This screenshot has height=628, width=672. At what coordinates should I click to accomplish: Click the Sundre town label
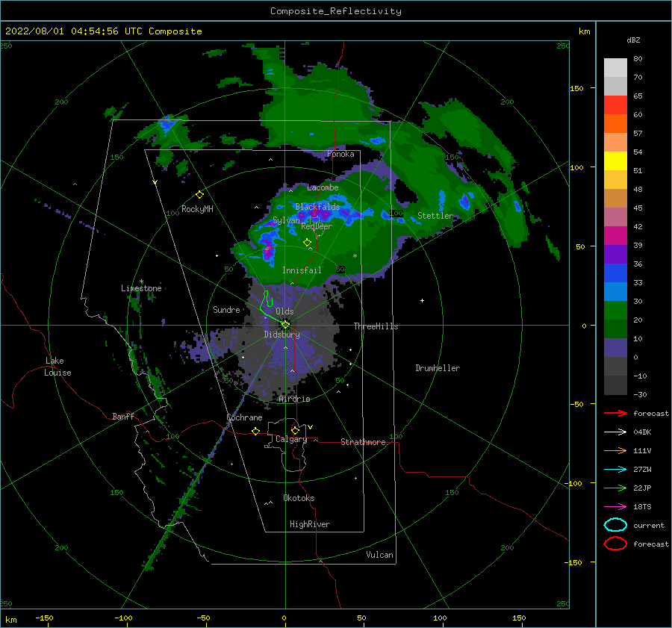tap(226, 309)
